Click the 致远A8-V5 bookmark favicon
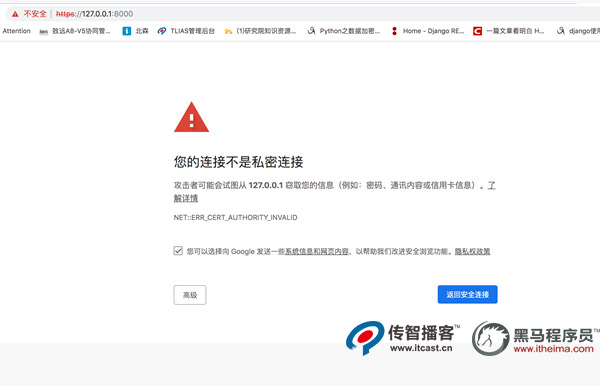Screen dimensions: 600x386 [44, 31]
